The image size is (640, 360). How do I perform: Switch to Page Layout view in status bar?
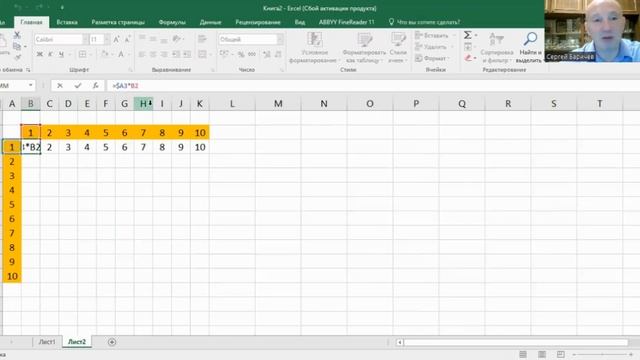542,354
